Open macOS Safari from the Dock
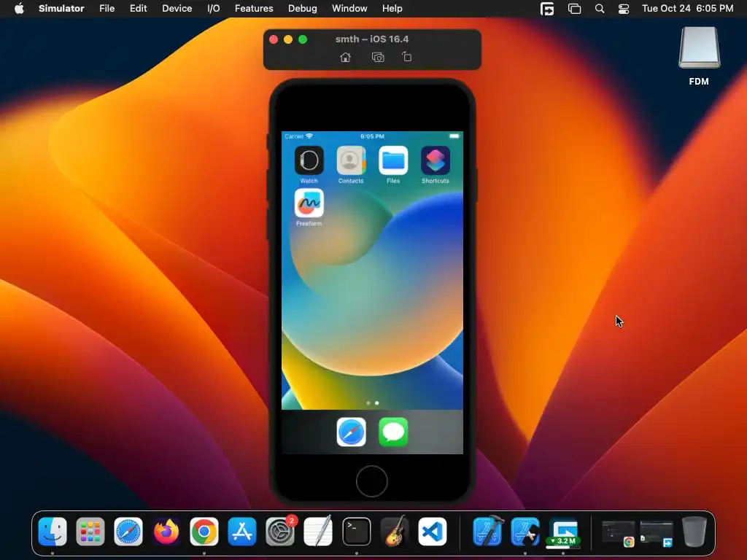The height and width of the screenshot is (560, 747). pos(128,532)
